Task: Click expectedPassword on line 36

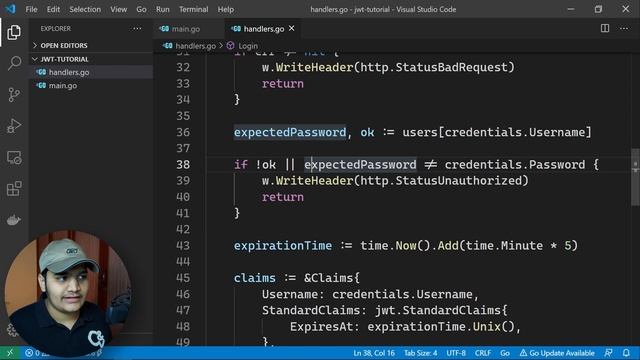Action: tap(290, 132)
